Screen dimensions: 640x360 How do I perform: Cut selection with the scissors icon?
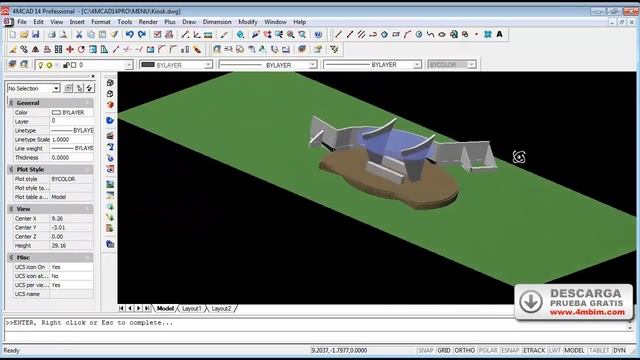click(79, 35)
